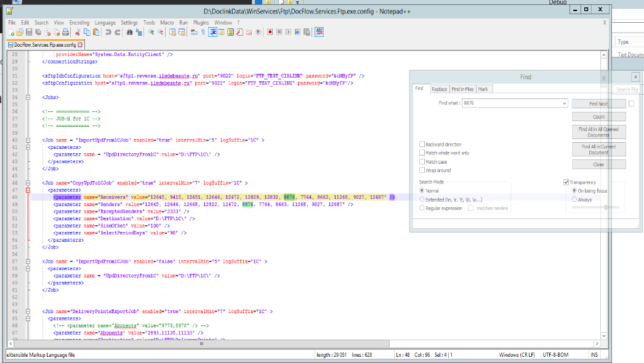Viewport: 644px width, 363px height.
Task: Collapse the Jobs node fold marker
Action: click(28, 97)
